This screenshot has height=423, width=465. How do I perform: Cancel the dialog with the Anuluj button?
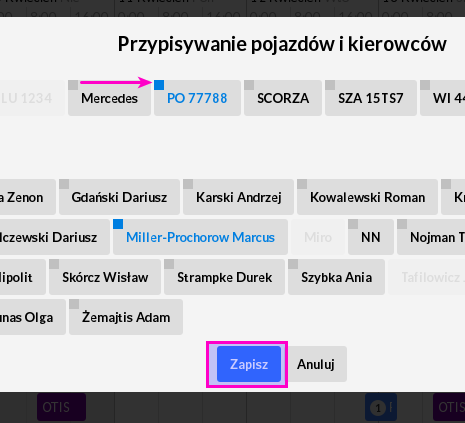tap(316, 364)
